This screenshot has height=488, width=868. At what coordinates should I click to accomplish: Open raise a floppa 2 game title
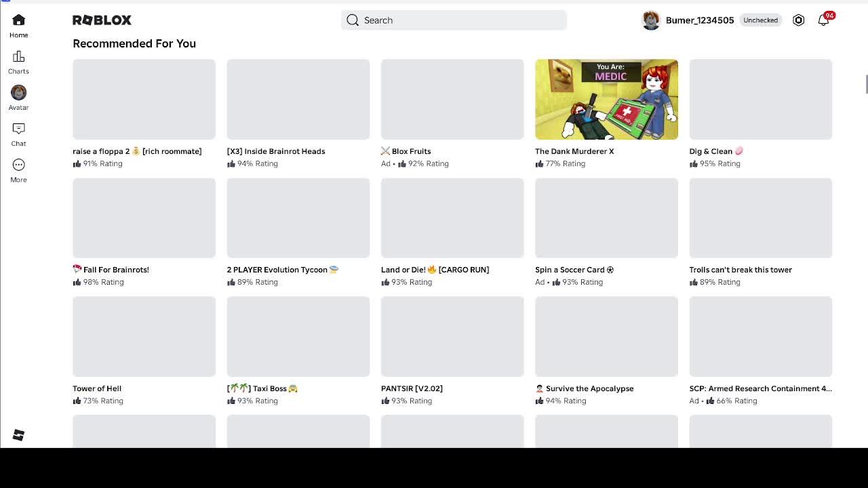pos(137,151)
